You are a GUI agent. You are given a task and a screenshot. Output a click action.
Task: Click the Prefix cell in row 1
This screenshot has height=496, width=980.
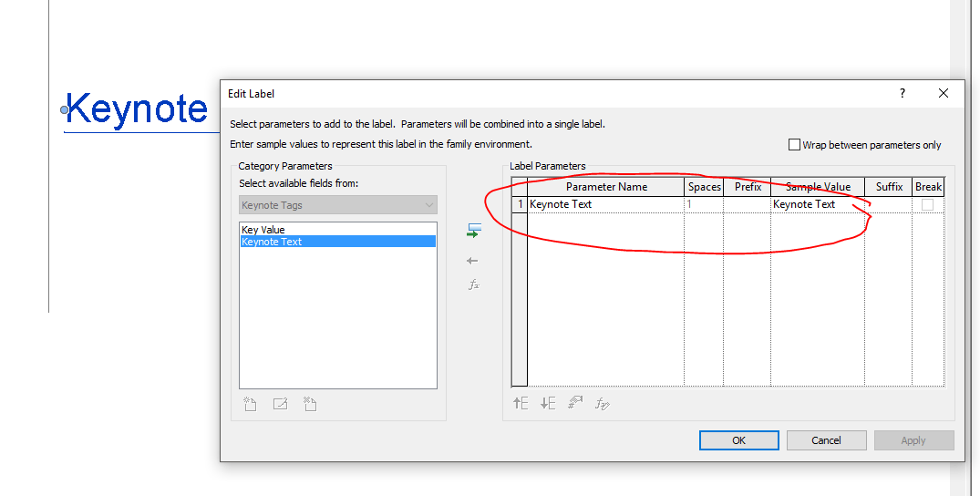click(x=747, y=204)
